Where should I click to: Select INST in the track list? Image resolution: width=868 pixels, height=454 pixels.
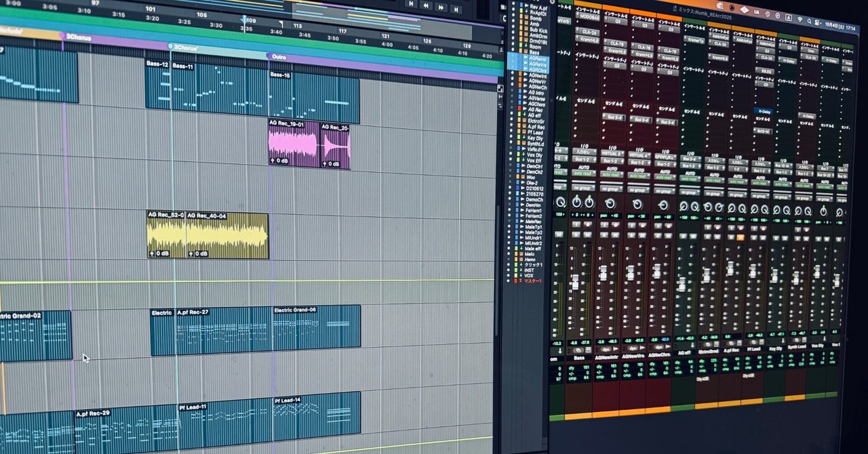529,270
